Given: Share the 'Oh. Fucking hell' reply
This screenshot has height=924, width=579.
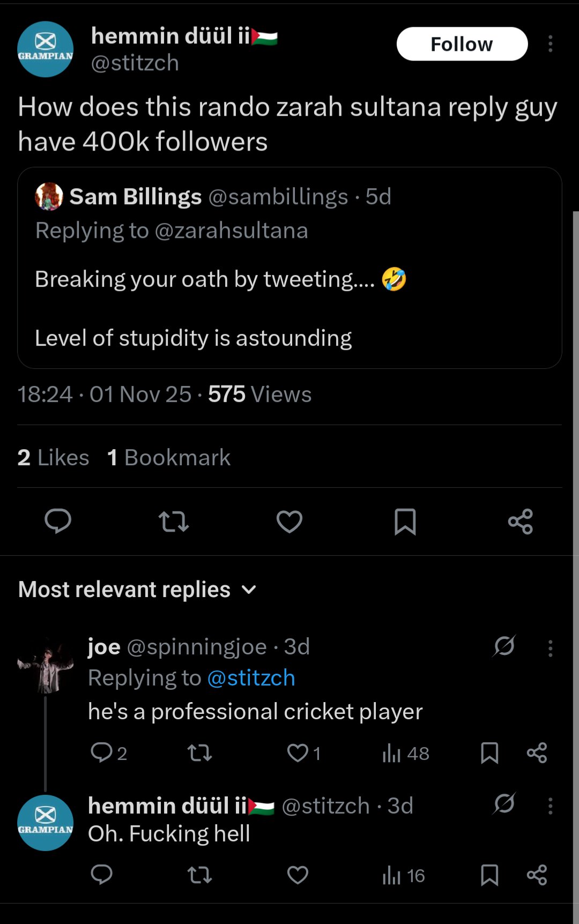Looking at the screenshot, I should (537, 875).
